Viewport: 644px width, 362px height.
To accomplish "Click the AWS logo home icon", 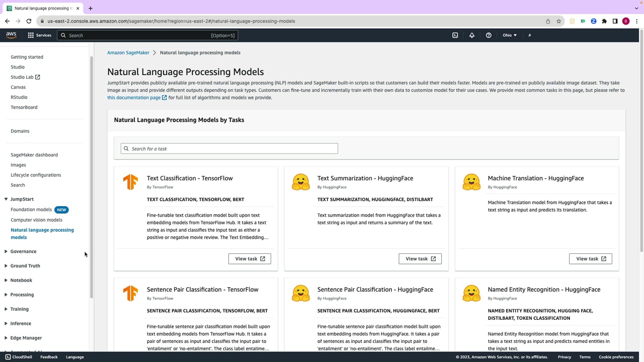I will pos(11,35).
